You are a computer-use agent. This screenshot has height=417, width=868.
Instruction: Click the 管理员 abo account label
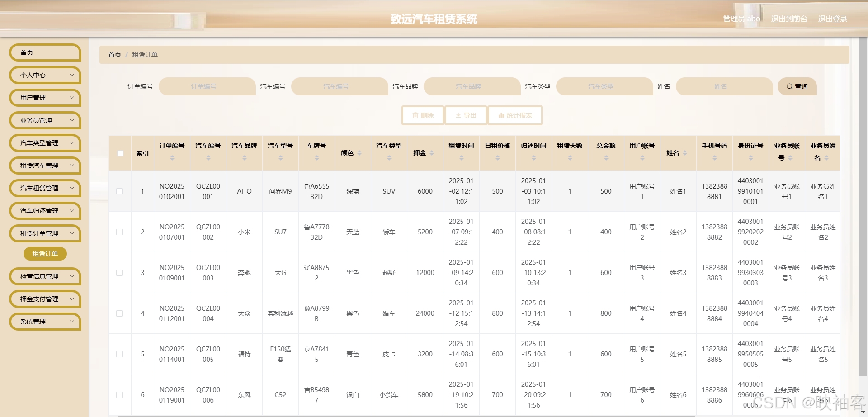pyautogui.click(x=741, y=19)
